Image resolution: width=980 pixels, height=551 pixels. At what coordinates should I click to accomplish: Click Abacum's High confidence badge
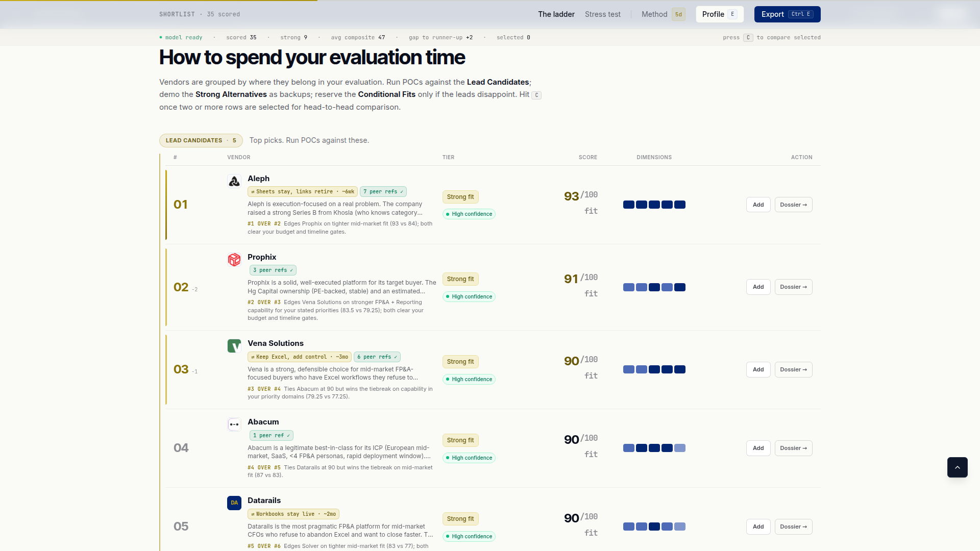(469, 458)
